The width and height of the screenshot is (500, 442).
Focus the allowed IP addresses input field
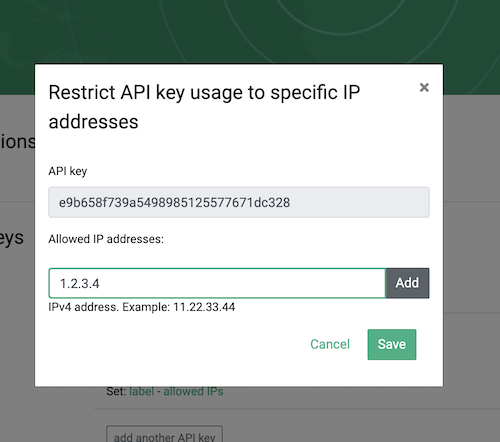click(217, 283)
